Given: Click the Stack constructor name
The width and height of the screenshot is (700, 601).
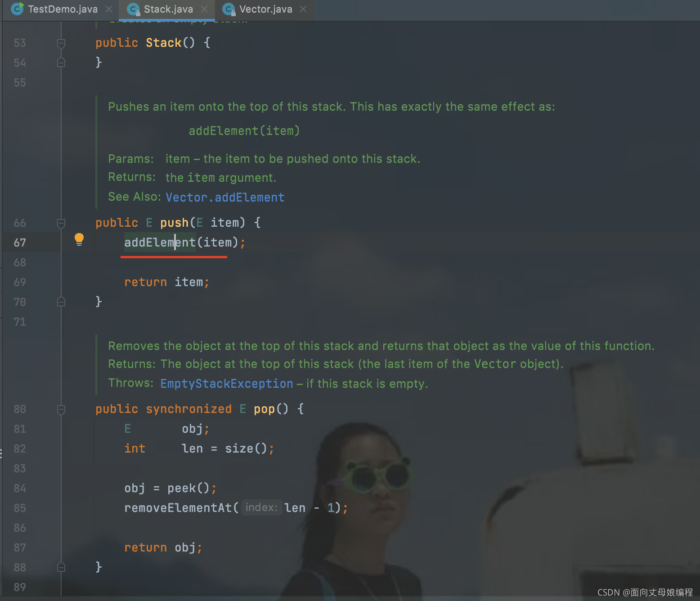Looking at the screenshot, I should click(164, 43).
